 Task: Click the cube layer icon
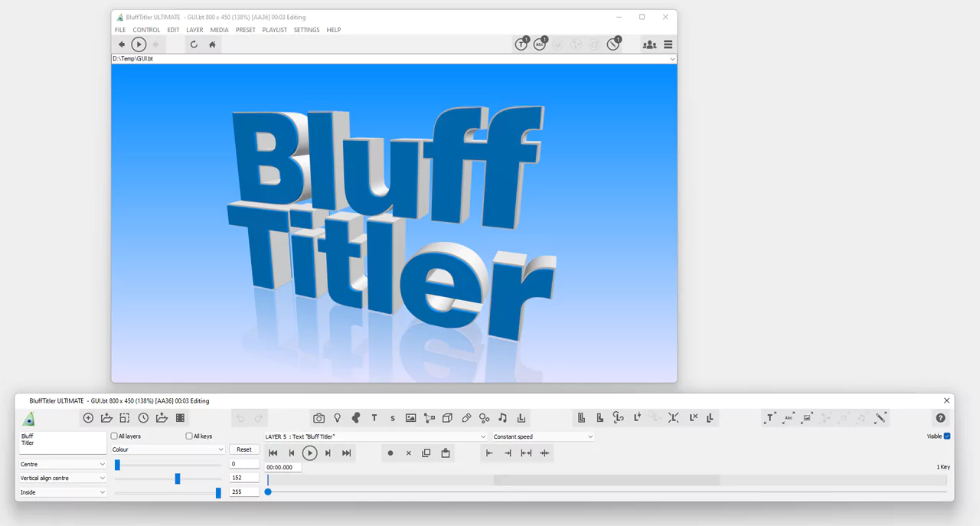click(447, 417)
